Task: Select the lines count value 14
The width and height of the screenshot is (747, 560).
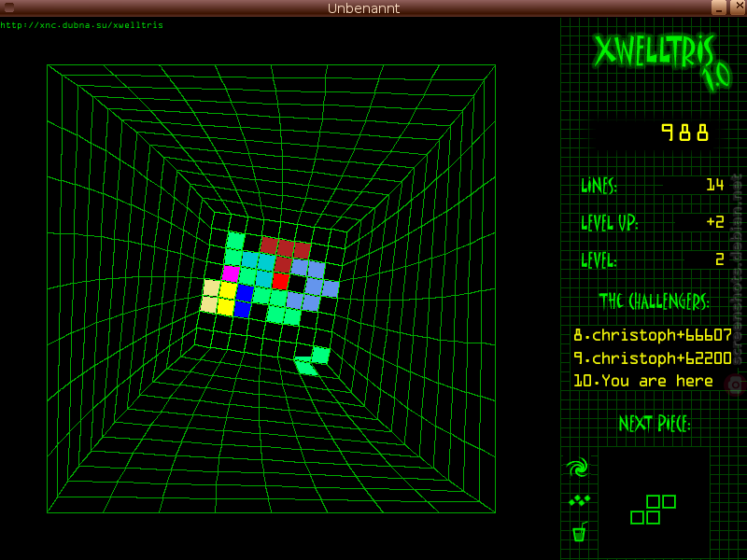Action: coord(715,185)
